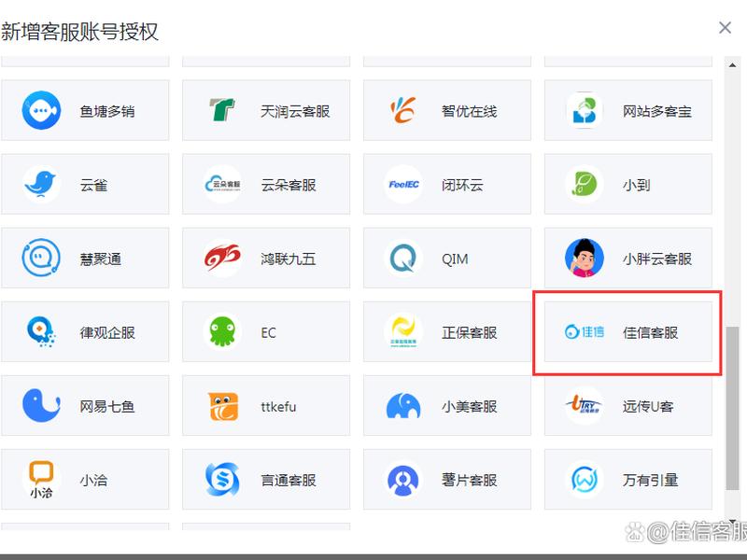Pick the 云朵客服 label text
The width and height of the screenshot is (747, 560).
[289, 185]
